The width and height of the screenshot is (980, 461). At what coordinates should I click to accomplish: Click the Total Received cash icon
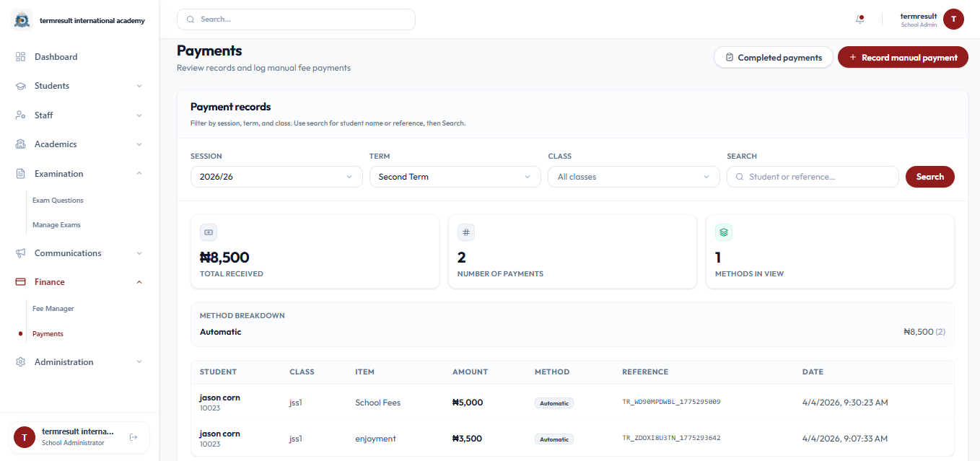pos(209,232)
